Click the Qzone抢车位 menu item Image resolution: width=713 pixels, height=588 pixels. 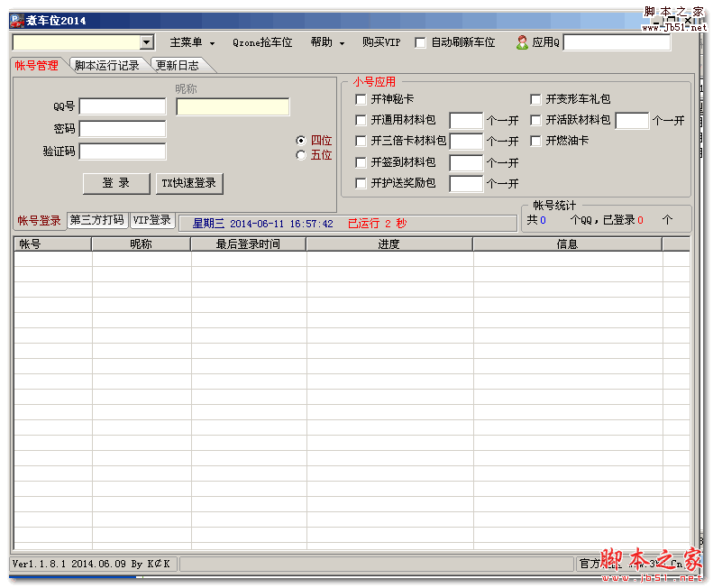click(x=262, y=42)
